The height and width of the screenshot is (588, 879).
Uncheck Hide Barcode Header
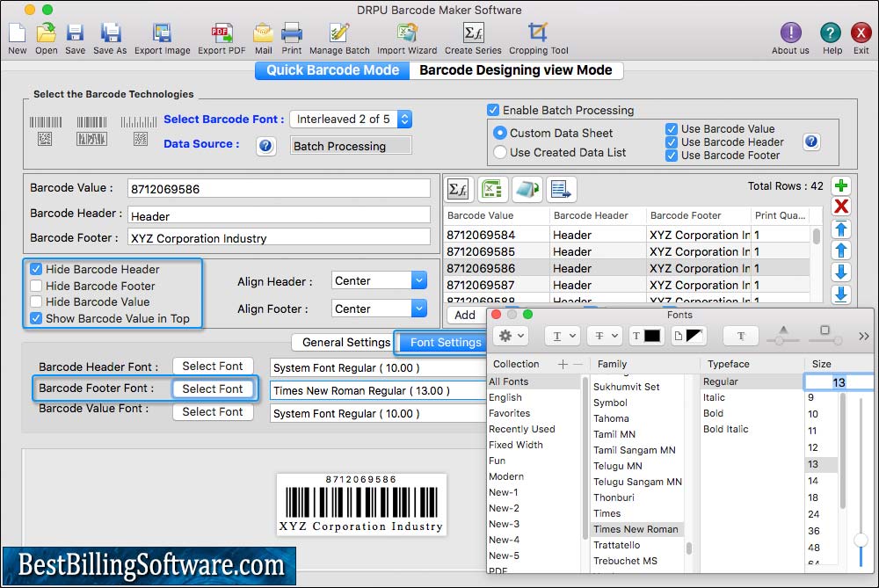coord(36,269)
